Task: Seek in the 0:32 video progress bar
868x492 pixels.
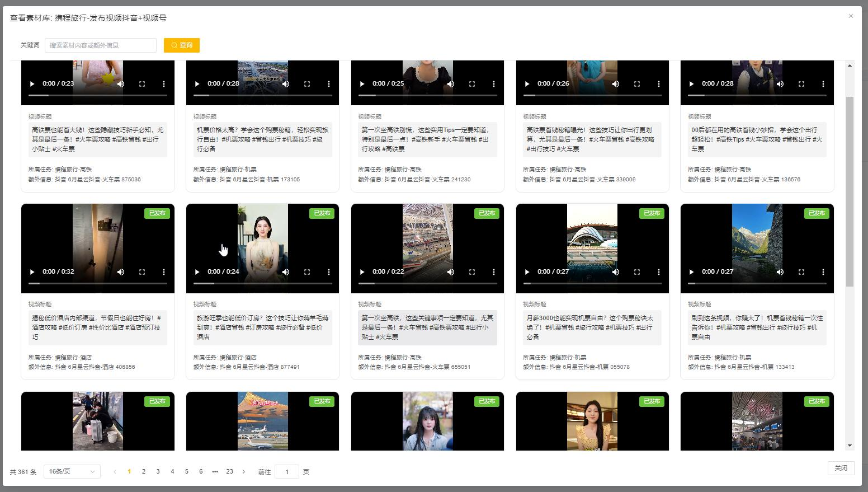Action: [x=98, y=283]
